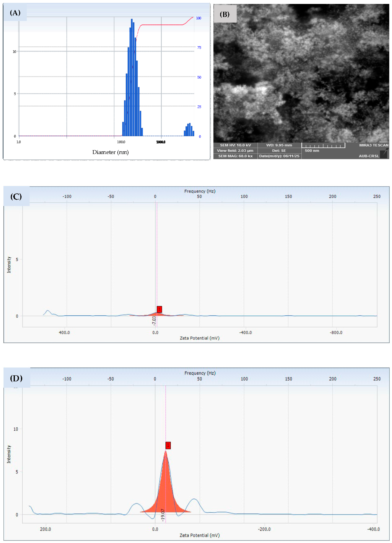Image resolution: width=392 pixels, height=543 pixels.
Task: Select the (B) panel label
Action: pyautogui.click(x=225, y=14)
